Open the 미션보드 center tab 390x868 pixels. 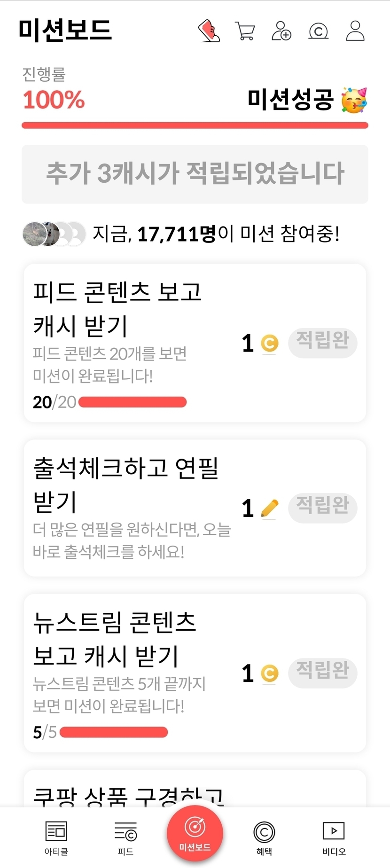pyautogui.click(x=195, y=834)
